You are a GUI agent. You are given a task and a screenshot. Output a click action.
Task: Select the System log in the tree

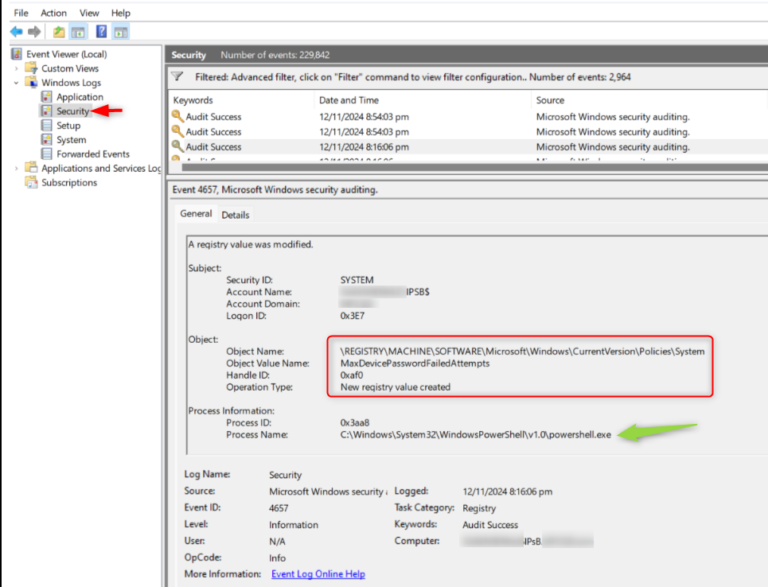pyautogui.click(x=72, y=140)
